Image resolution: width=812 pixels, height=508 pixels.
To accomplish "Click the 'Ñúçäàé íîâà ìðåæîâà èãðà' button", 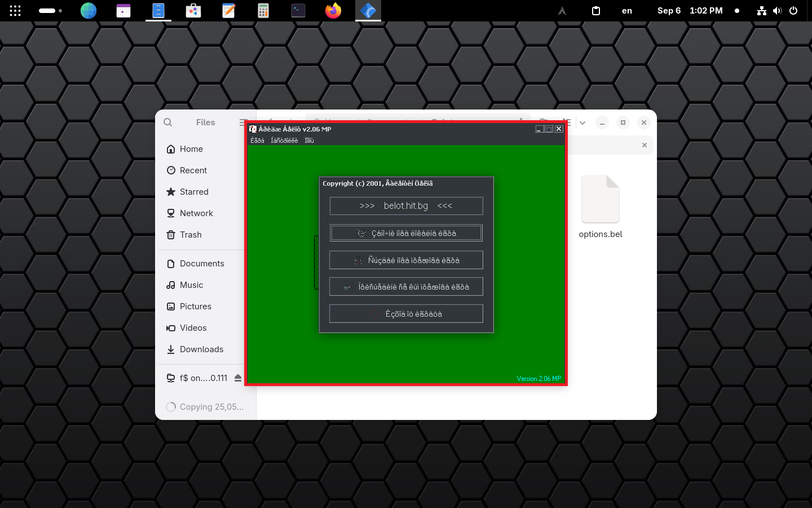I will 406,260.
